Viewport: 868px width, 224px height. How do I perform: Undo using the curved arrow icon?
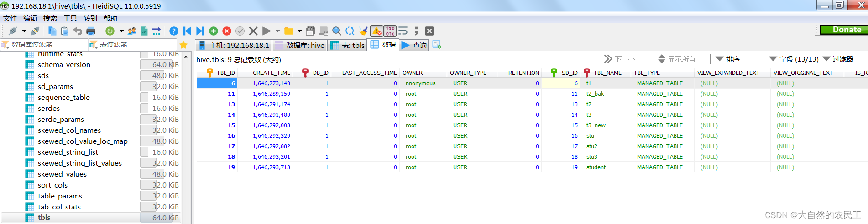[x=78, y=31]
